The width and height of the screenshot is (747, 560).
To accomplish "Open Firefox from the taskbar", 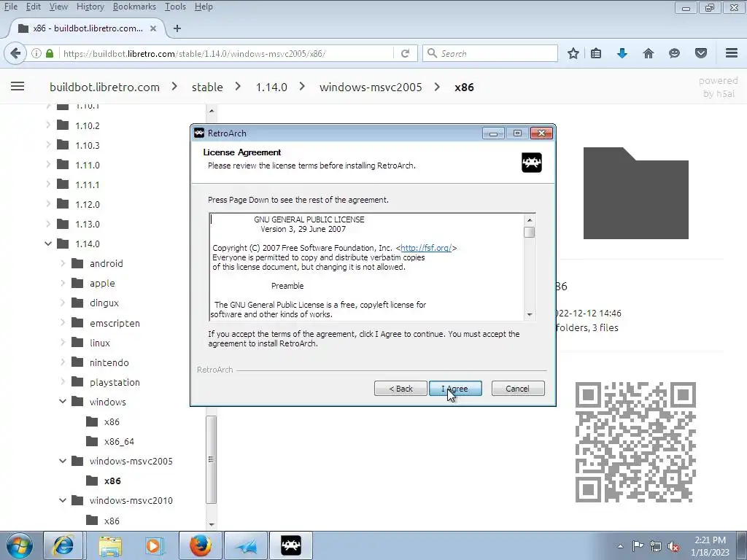I will click(201, 545).
